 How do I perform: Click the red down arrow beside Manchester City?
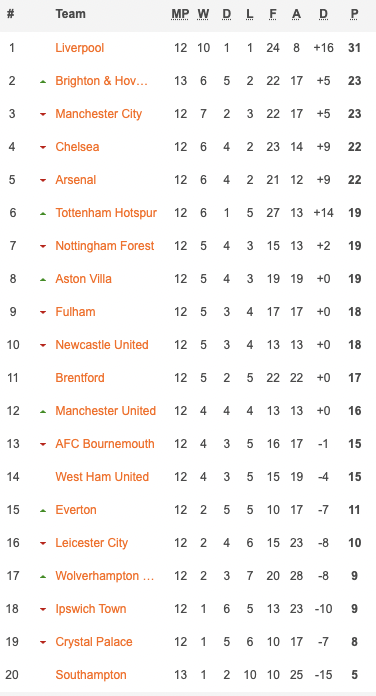tap(43, 115)
